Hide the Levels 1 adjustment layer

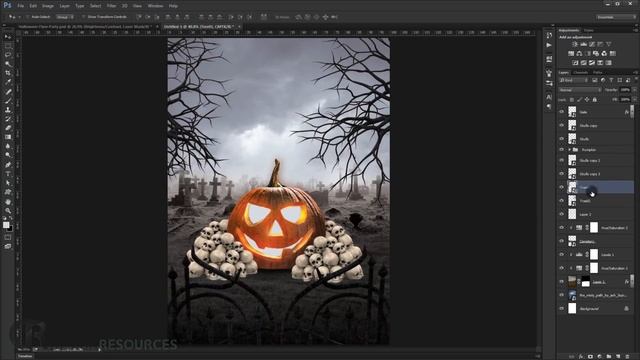[x=562, y=255]
